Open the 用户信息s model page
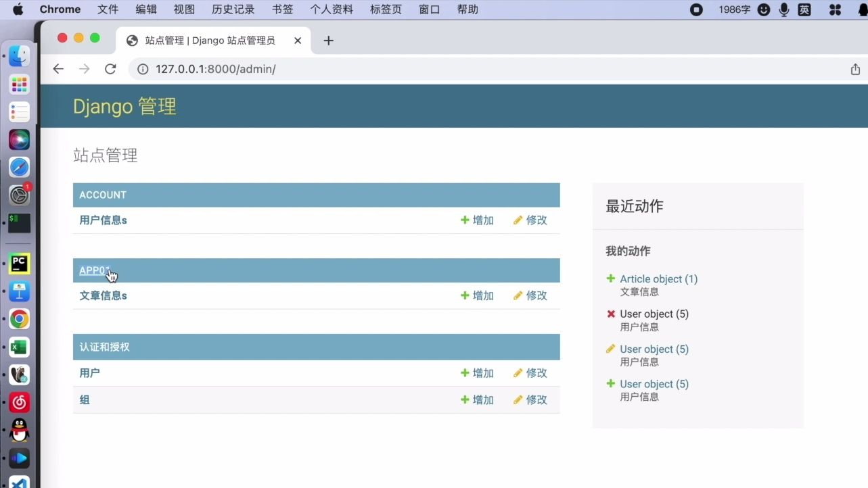 [x=103, y=220]
